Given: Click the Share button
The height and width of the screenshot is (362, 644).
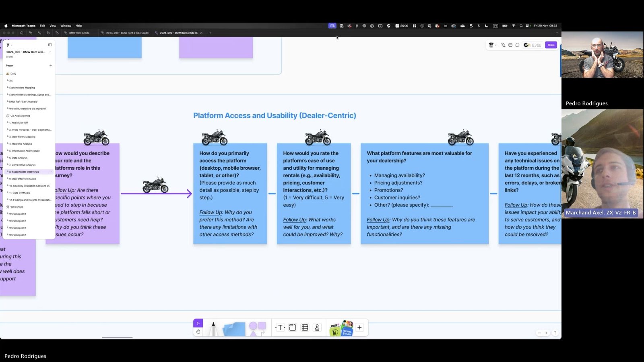Looking at the screenshot, I should pos(551,45).
